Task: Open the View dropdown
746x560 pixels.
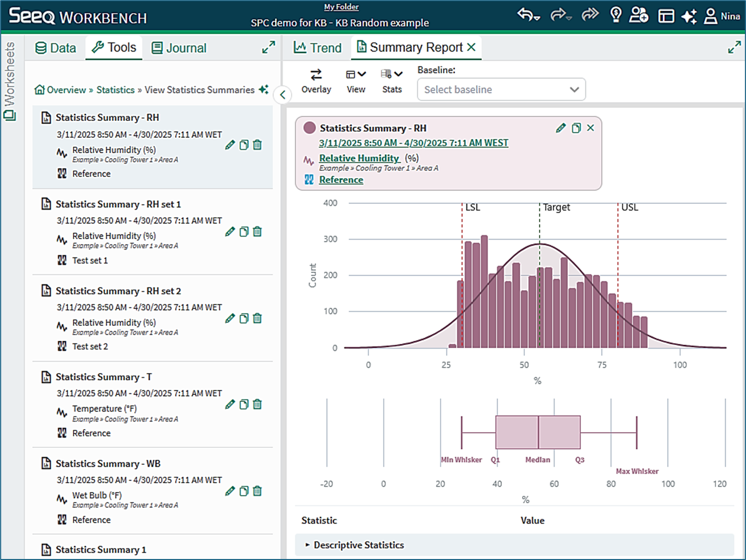Action: [x=356, y=81]
